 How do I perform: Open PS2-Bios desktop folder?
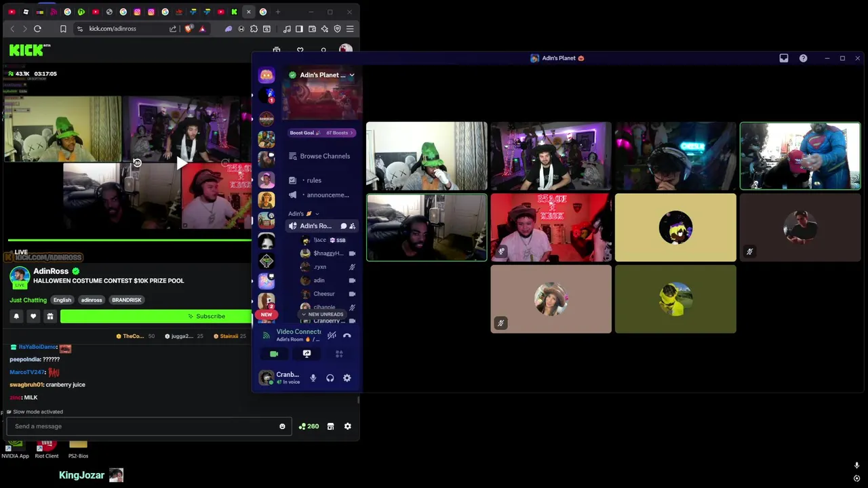(x=78, y=449)
